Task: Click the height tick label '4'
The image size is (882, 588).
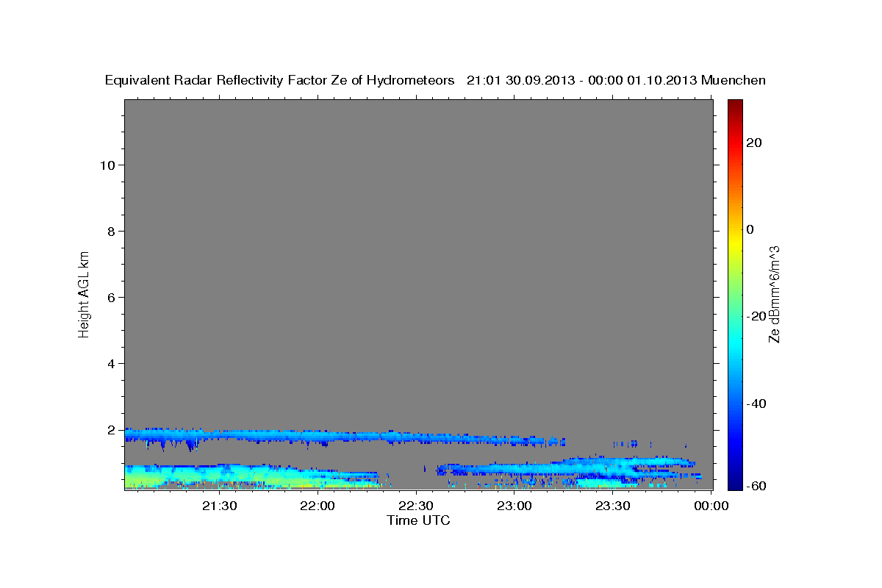Action: pyautogui.click(x=112, y=363)
